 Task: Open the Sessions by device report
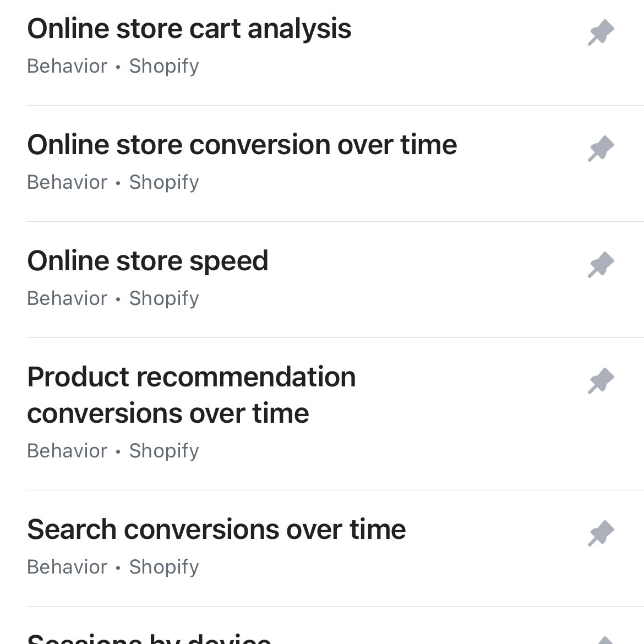pyautogui.click(x=149, y=637)
